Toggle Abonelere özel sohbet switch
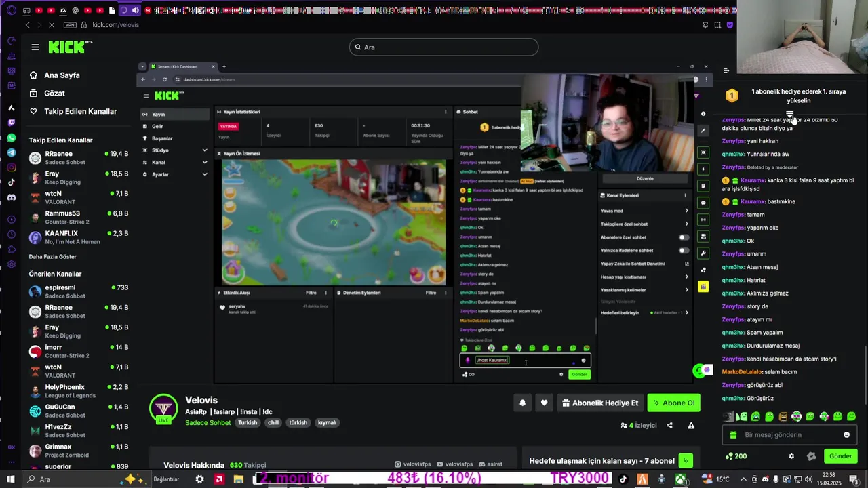This screenshot has height=488, width=868. 684,237
